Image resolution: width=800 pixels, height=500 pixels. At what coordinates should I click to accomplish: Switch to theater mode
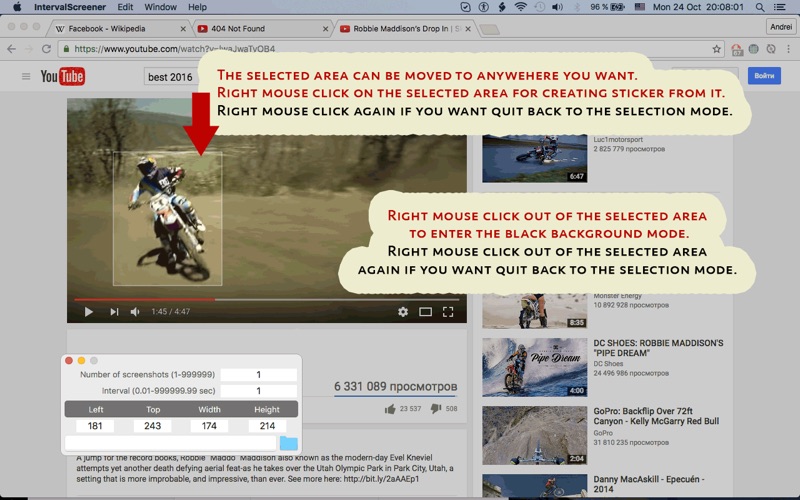pyautogui.click(x=426, y=312)
